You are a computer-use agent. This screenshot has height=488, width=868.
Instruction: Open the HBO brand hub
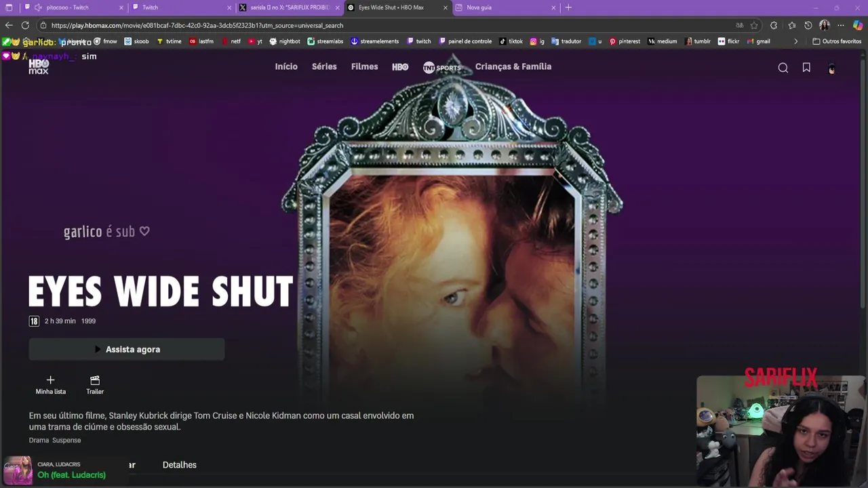(400, 66)
